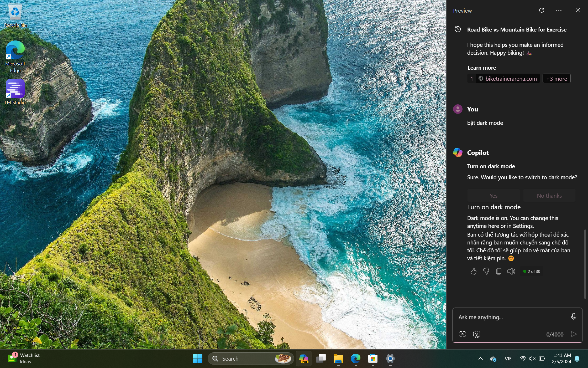Click the thumbs down dislike icon
This screenshot has height=368, width=588.
point(486,271)
